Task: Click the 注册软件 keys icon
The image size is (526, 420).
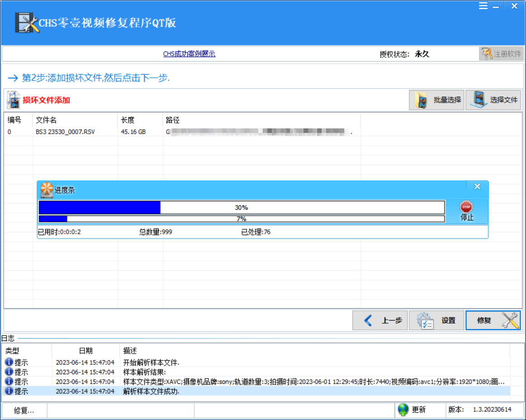Action: tap(486, 54)
